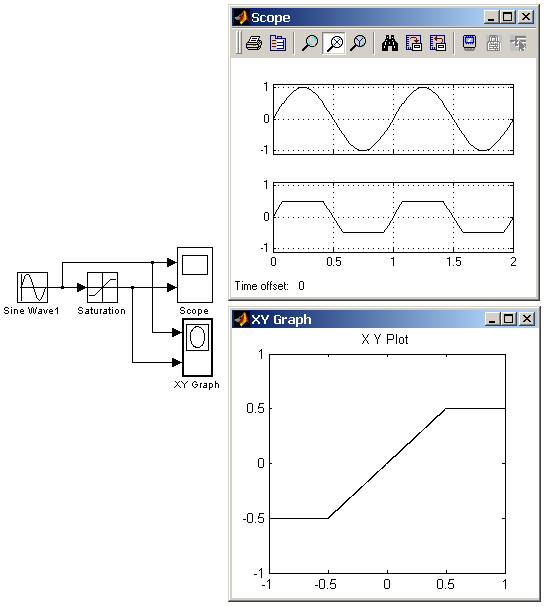Screen dimensions: 546x606
Task: Click the '-0.5' x-axis label in XY Graph
Action: tap(326, 584)
